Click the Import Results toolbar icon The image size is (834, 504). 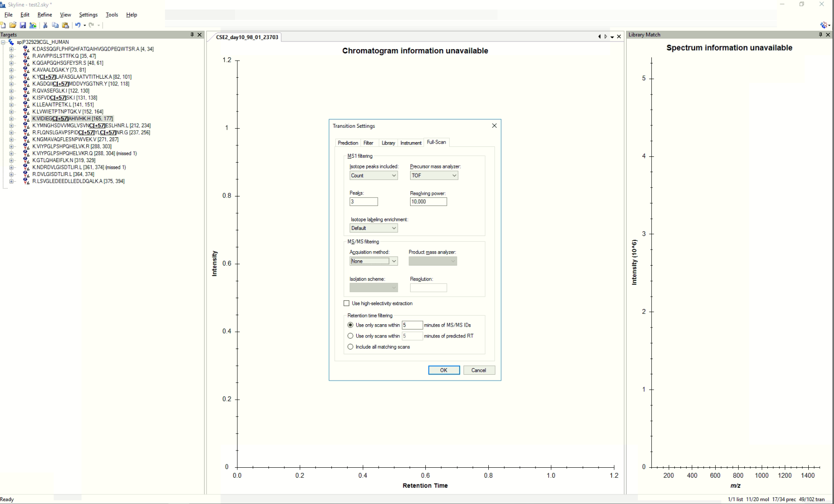tap(32, 25)
